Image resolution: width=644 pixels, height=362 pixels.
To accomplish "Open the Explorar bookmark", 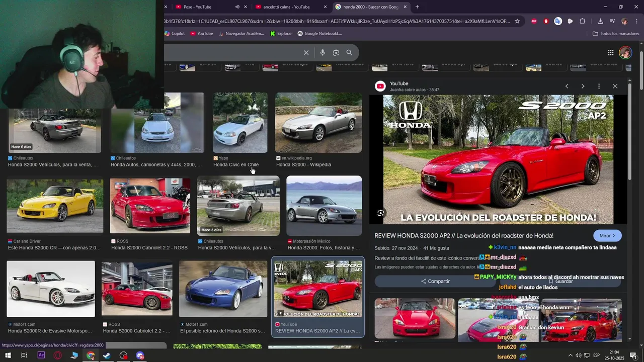I will coord(281,34).
